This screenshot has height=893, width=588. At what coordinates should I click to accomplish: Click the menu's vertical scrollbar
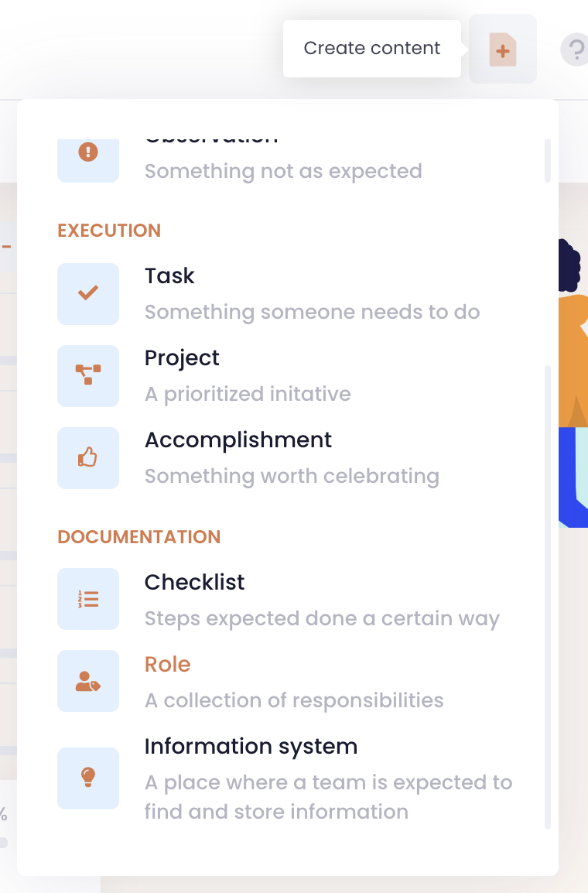click(x=548, y=596)
